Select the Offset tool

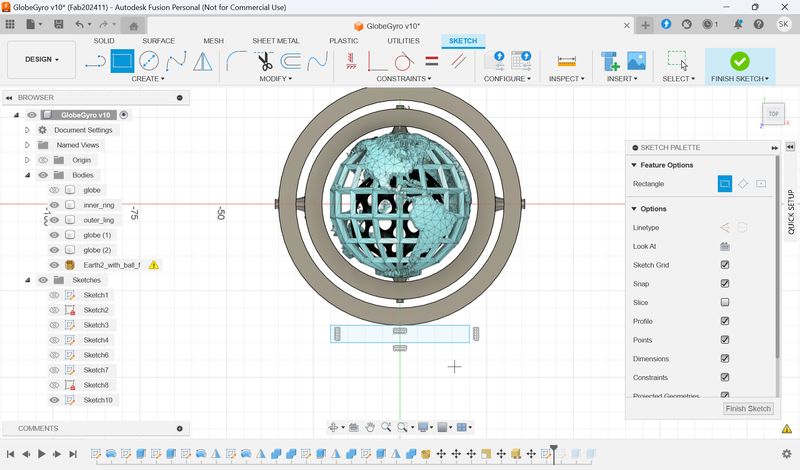click(291, 61)
